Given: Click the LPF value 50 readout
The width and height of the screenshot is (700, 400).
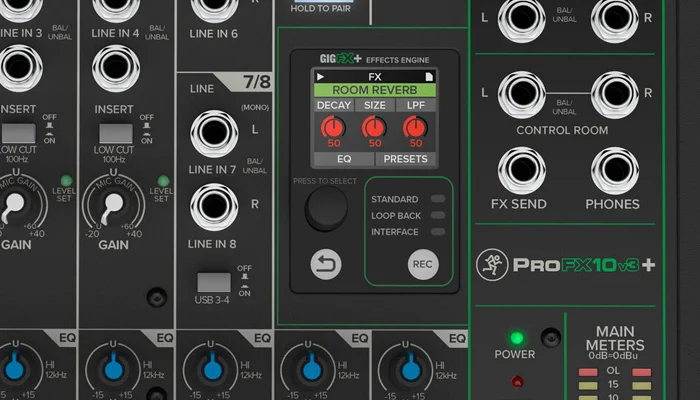Looking at the screenshot, I should (x=416, y=143).
